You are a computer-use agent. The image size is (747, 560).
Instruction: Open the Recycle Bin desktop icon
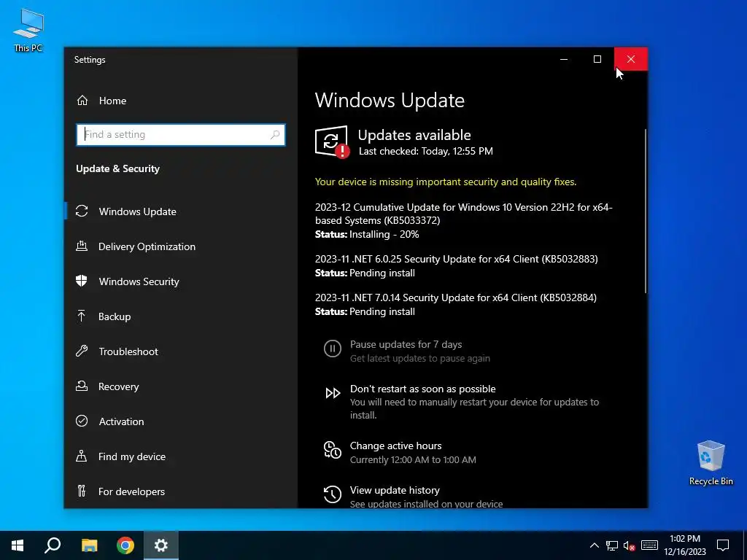point(711,463)
